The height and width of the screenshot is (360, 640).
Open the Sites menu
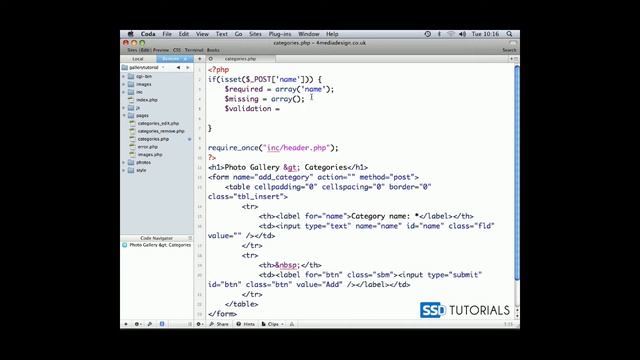255,34
